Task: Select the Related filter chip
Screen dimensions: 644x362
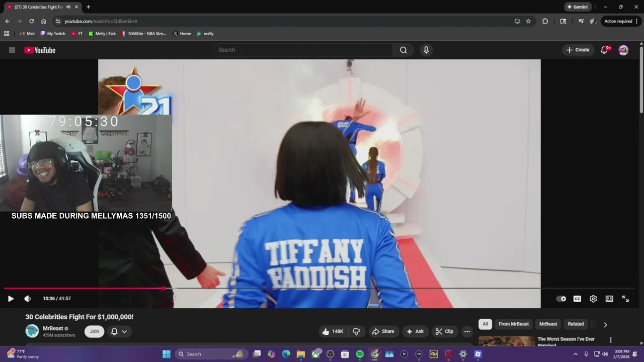Action: click(x=576, y=324)
